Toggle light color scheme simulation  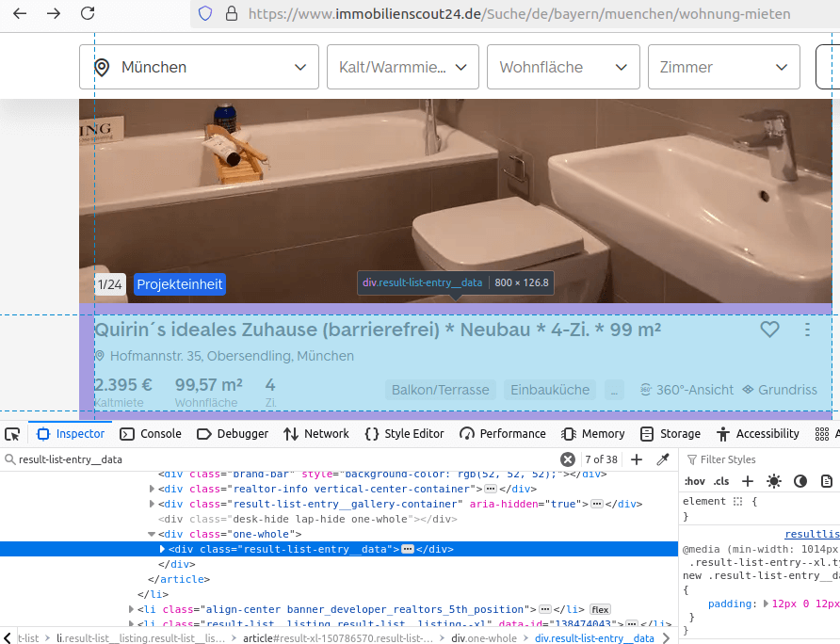[773, 481]
